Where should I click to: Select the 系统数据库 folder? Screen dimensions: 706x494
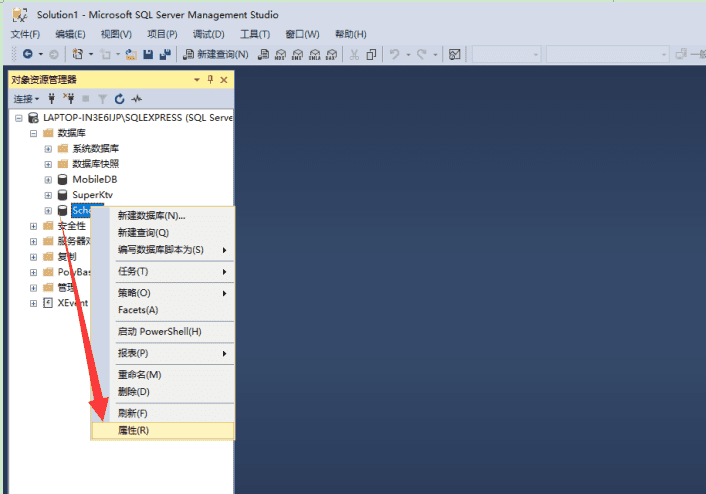point(95,149)
